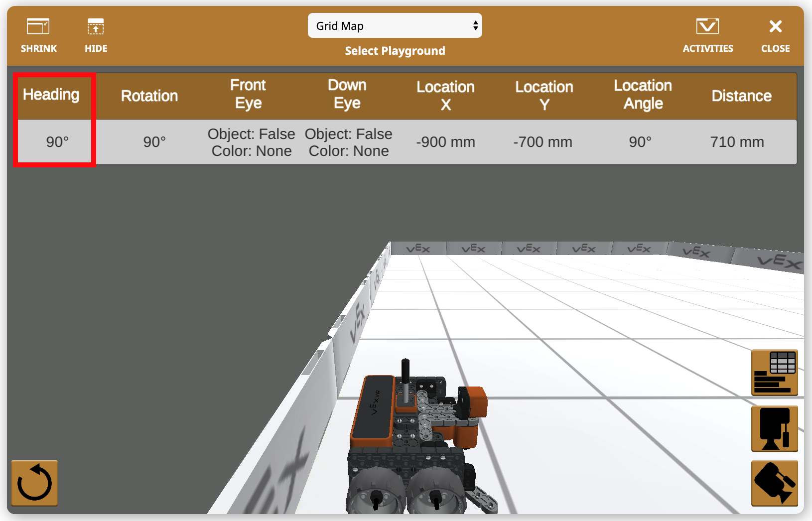The width and height of the screenshot is (812, 521).
Task: Reset the playground with the circular arrow
Action: pos(34,483)
